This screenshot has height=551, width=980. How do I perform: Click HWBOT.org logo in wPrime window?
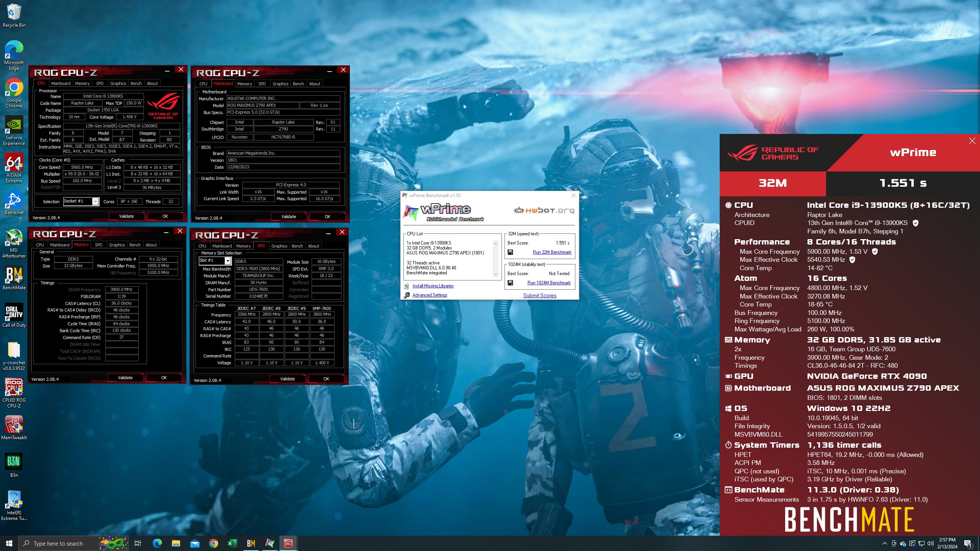click(x=544, y=210)
